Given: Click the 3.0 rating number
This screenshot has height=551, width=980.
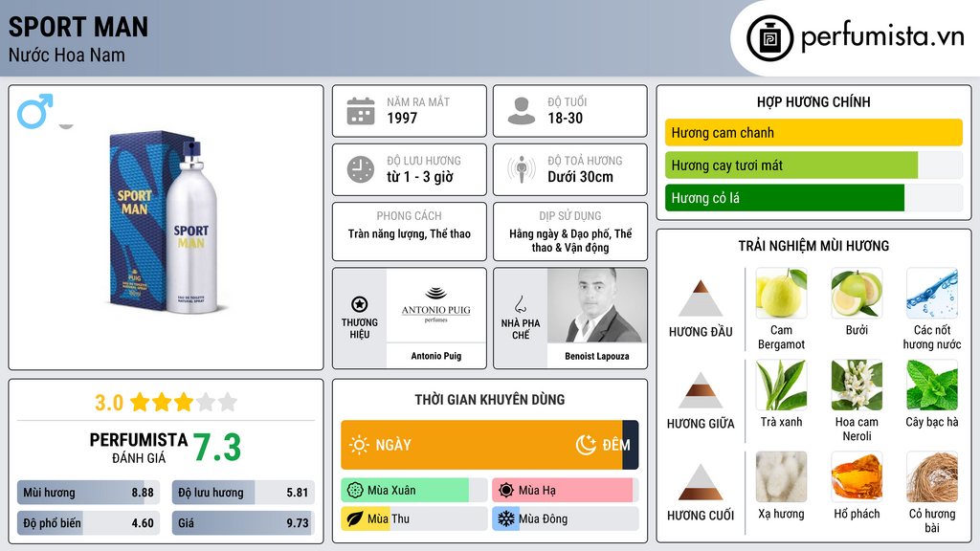Looking at the screenshot, I should pos(109,403).
